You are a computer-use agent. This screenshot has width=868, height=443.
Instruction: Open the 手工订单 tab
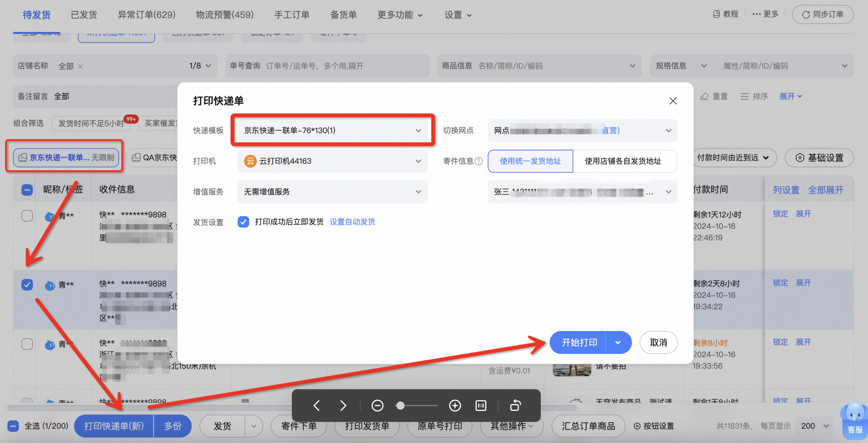[292, 15]
